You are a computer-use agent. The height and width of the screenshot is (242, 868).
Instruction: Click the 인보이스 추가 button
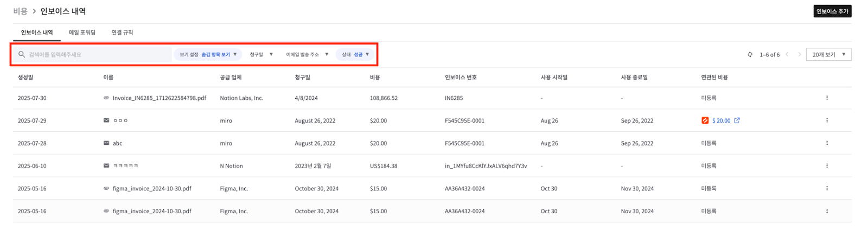point(832,11)
